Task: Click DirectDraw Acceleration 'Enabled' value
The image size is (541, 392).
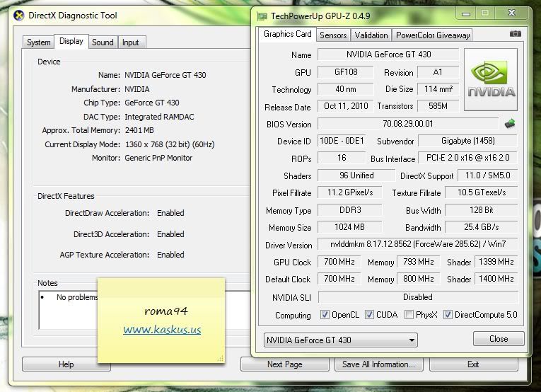Action: (170, 213)
